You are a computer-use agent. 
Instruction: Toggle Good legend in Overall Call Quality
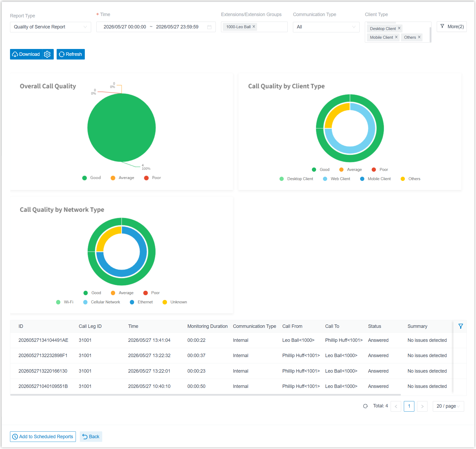91,178
